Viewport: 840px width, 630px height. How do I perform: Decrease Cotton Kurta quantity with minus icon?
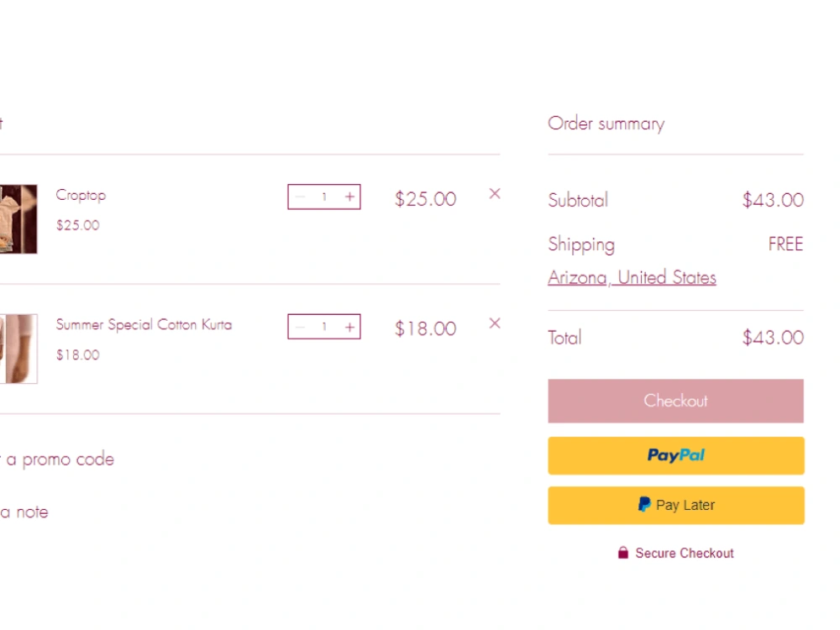(300, 327)
